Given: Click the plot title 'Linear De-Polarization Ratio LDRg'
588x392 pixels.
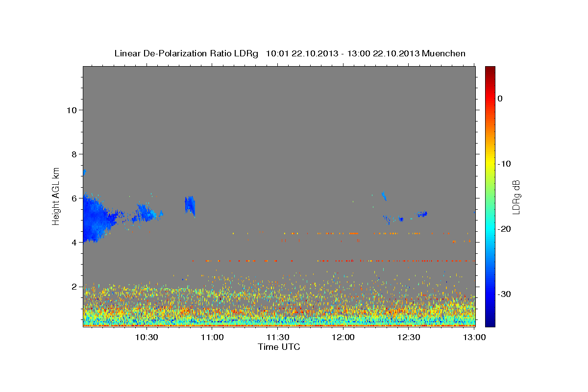Looking at the screenshot, I should coord(186,53).
